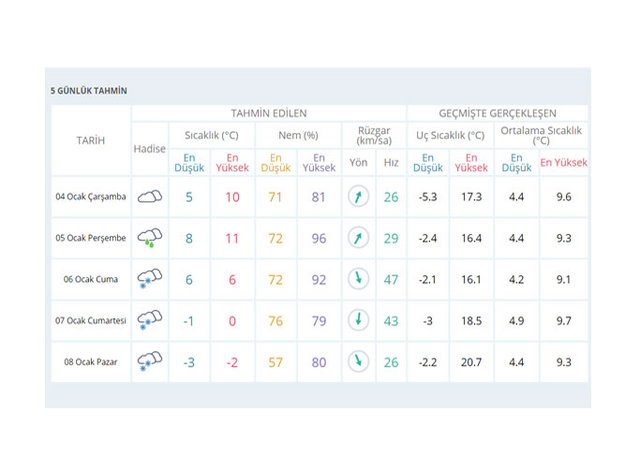Click the Rüzgar (km/sa) column header

click(373, 135)
